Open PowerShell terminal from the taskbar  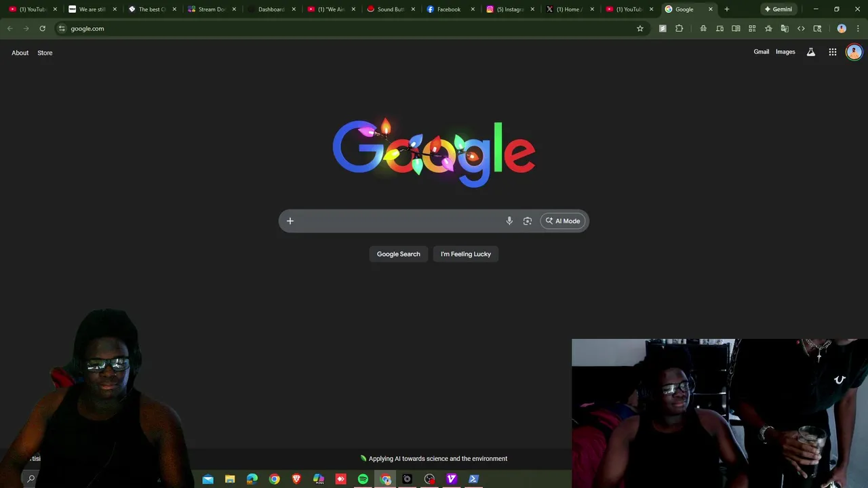[x=474, y=479]
